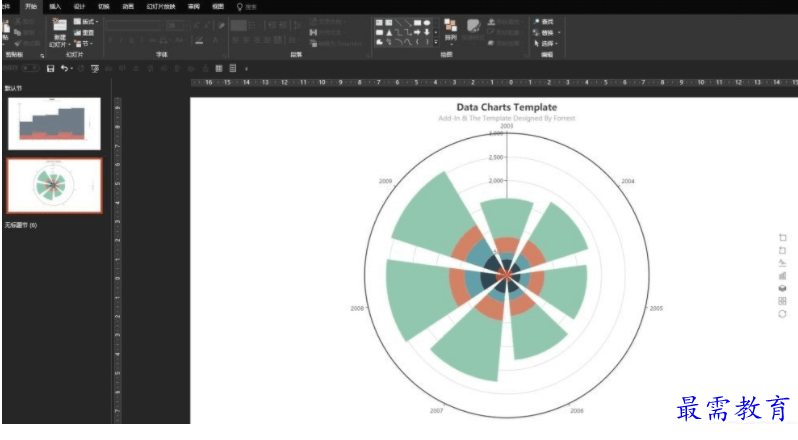The height and width of the screenshot is (440, 798).
Task: Switch to the 幻灯片放映 tab
Action: [x=159, y=6]
